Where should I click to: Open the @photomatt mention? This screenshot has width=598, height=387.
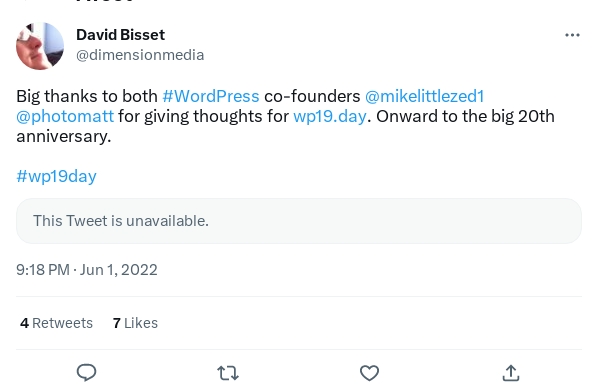pyautogui.click(x=65, y=116)
